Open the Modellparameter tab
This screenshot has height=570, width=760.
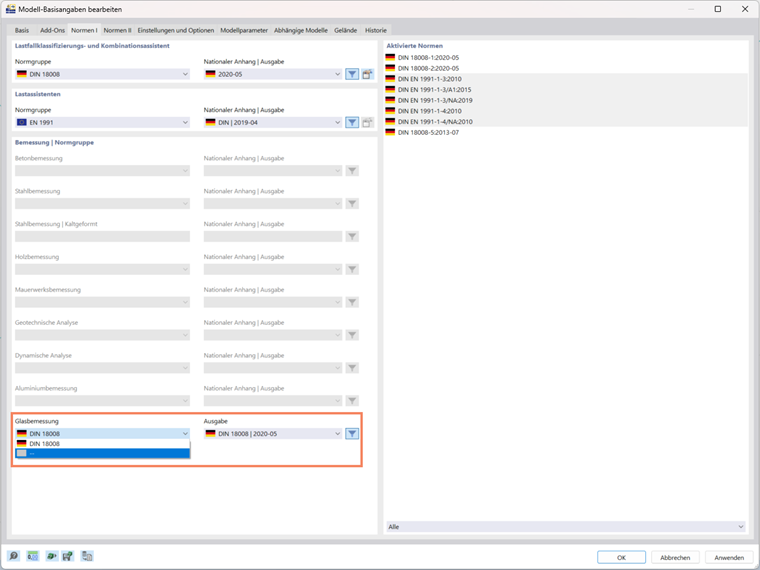coord(244,30)
